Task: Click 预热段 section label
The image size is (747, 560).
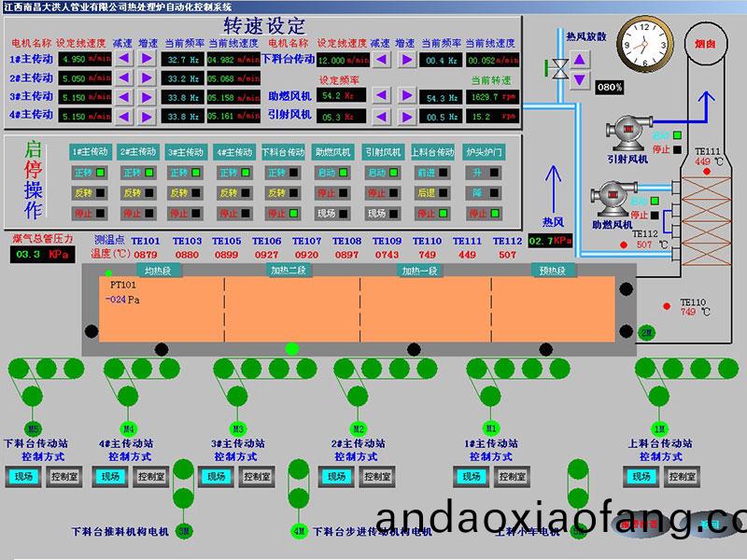Action: 553,271
